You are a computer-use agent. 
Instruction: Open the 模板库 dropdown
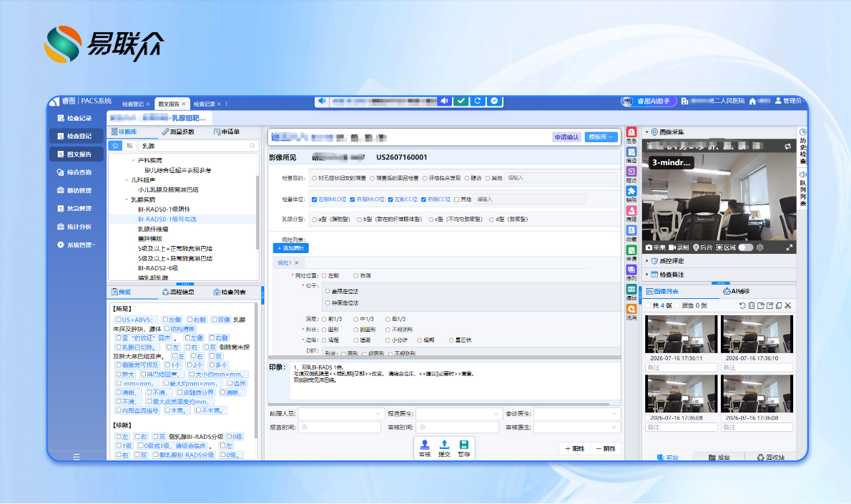pos(601,137)
